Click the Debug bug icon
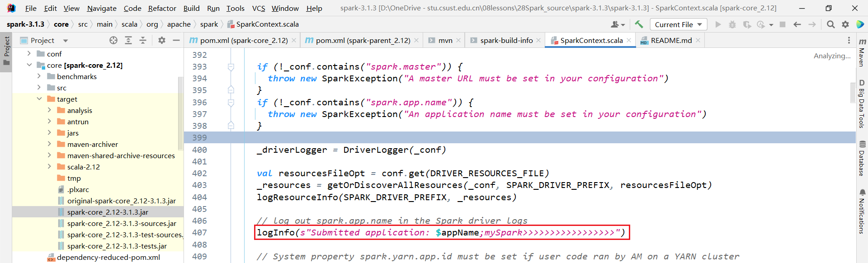Viewport: 868px width, 263px height. point(732,24)
